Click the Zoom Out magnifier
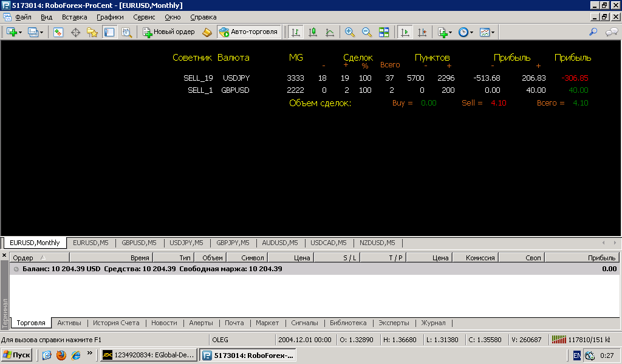Image resolution: width=622 pixels, height=364 pixels. pyautogui.click(x=366, y=32)
